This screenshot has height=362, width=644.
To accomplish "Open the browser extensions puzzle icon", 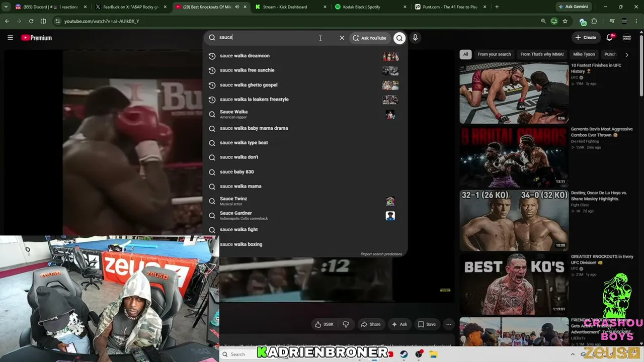I will [594, 21].
